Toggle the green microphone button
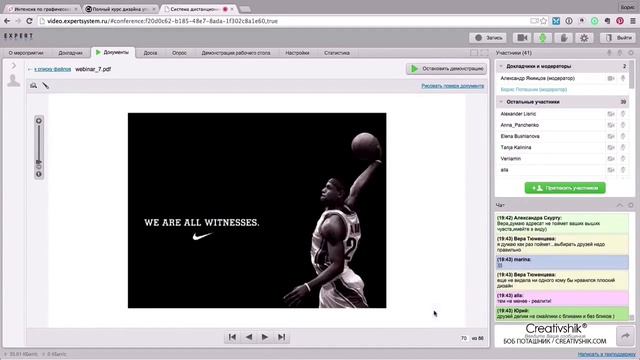 (x=542, y=38)
